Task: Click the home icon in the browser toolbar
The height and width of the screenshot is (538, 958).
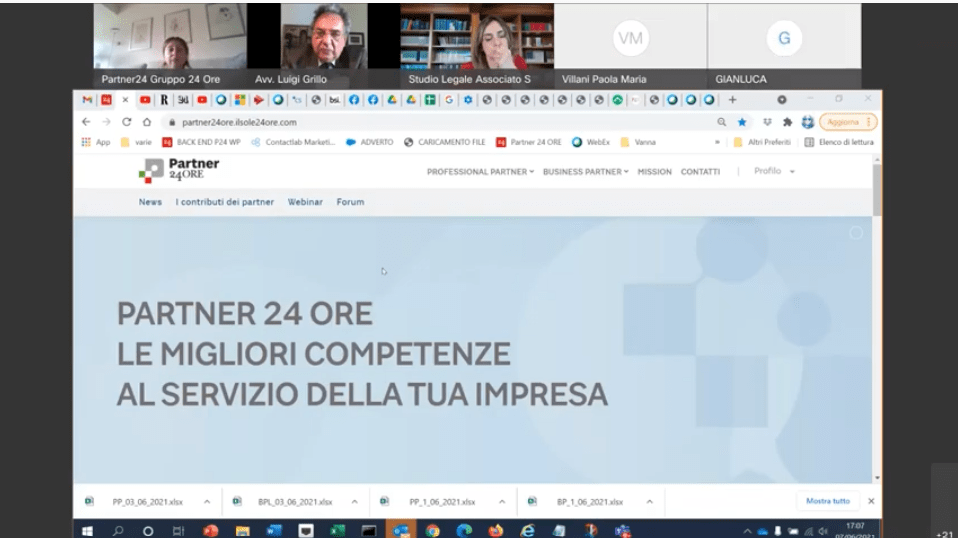Action: [x=146, y=122]
